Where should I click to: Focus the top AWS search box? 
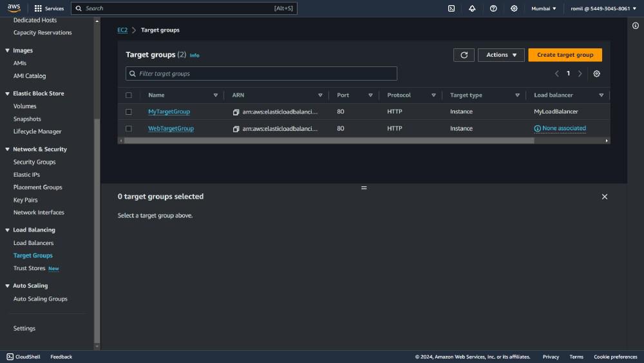point(184,8)
